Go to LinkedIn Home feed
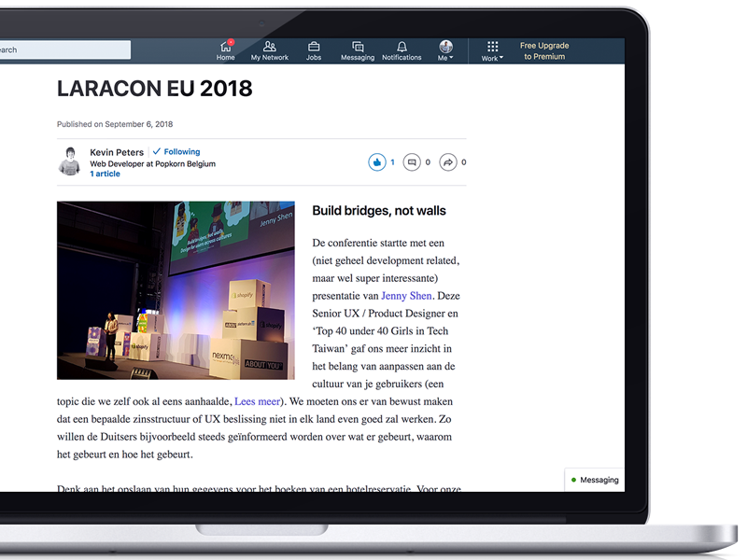This screenshot has height=560, width=747. [226, 50]
